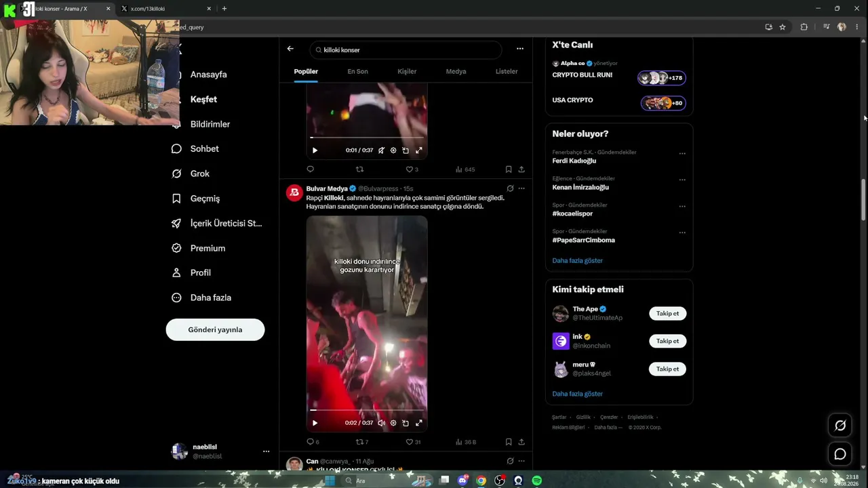The height and width of the screenshot is (488, 868).
Task: Open the Bulvar Medya profile avatar
Action: (294, 192)
